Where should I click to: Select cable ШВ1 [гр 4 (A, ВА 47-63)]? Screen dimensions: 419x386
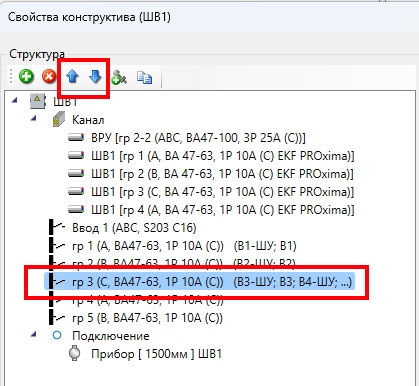(x=222, y=210)
